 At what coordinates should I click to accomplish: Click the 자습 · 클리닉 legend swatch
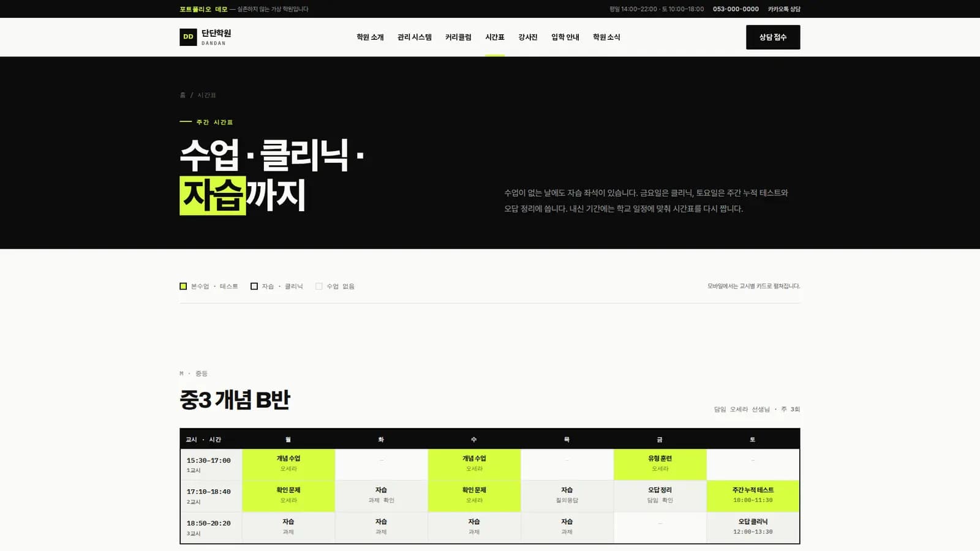(x=254, y=286)
